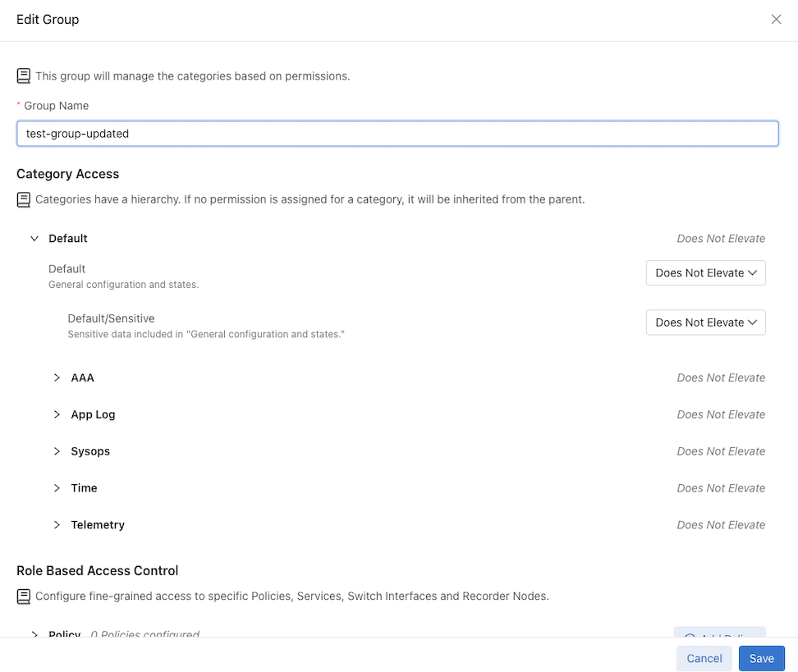This screenshot has width=798, height=672.
Task: Select the Sysops row label
Action: pos(90,451)
